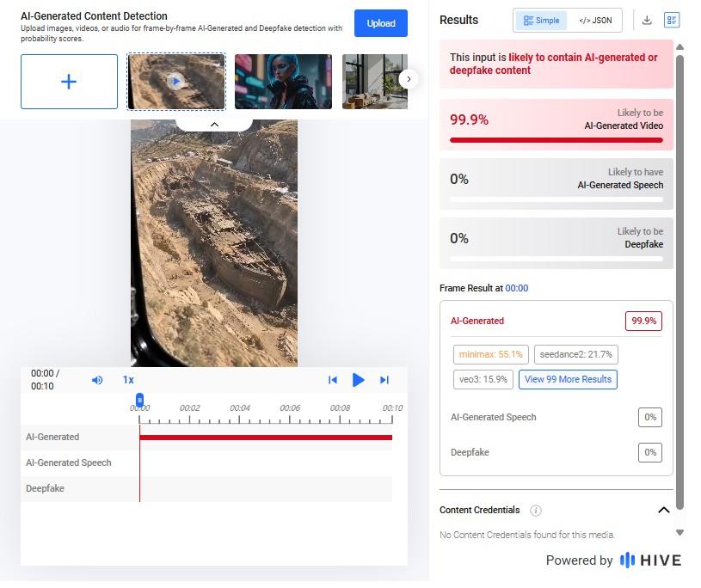Click the video preview frame
This screenshot has width=701, height=588.
point(214,243)
